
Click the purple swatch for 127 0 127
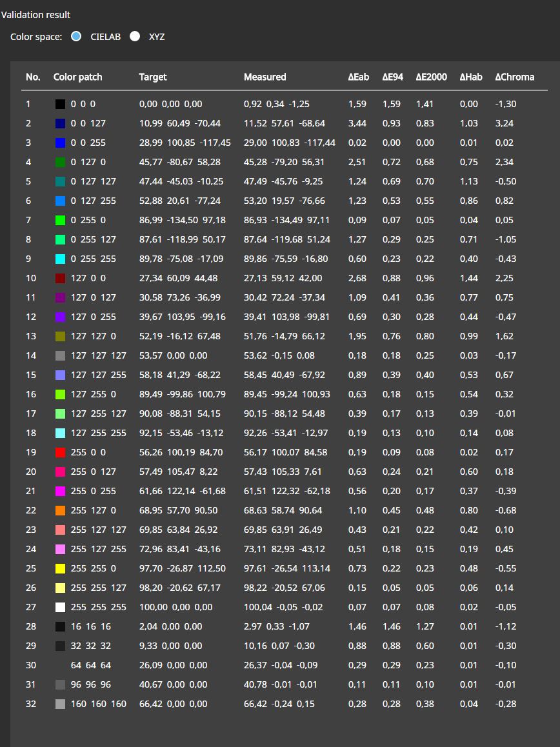pos(60,297)
